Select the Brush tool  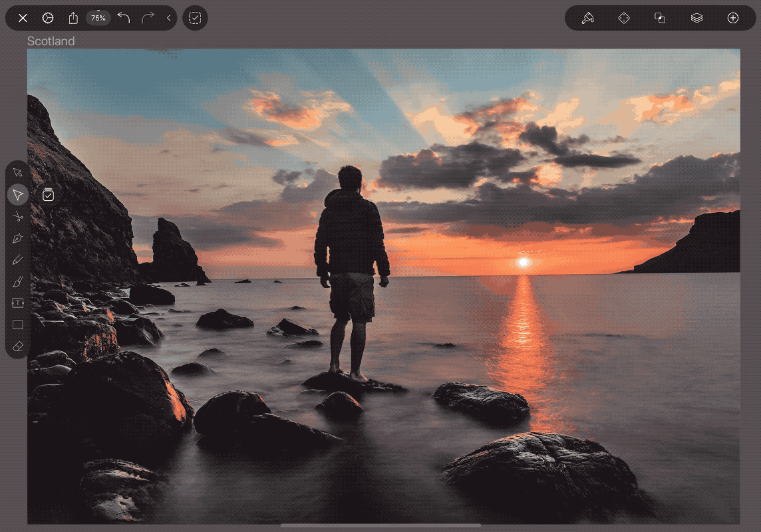point(18,281)
